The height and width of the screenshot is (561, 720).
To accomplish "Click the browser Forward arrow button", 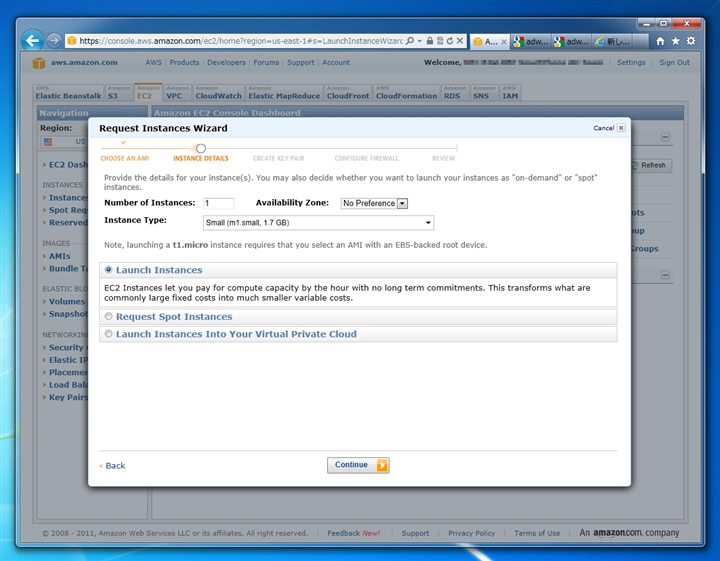I will pyautogui.click(x=54, y=41).
